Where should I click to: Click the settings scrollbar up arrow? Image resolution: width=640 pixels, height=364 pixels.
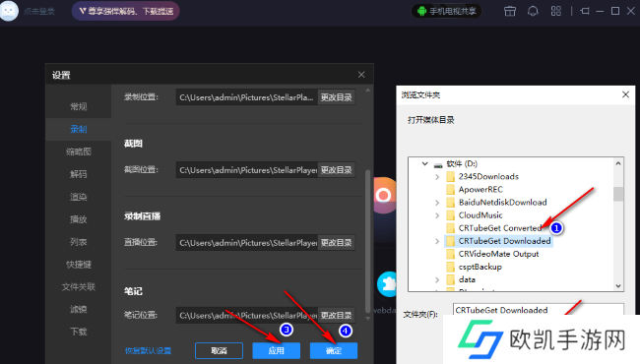(x=368, y=91)
